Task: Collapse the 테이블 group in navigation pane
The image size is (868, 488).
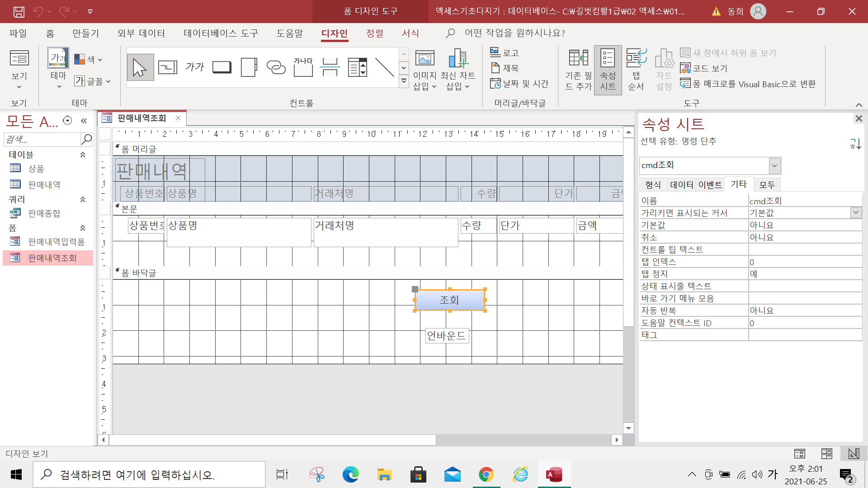Action: (83, 155)
